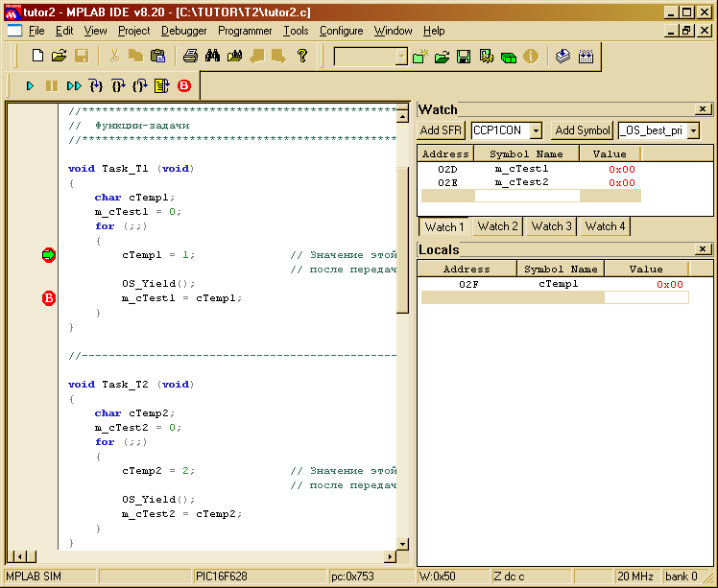The image size is (718, 588).
Task: Click the editor scroll down arrow
Action: tap(402, 544)
